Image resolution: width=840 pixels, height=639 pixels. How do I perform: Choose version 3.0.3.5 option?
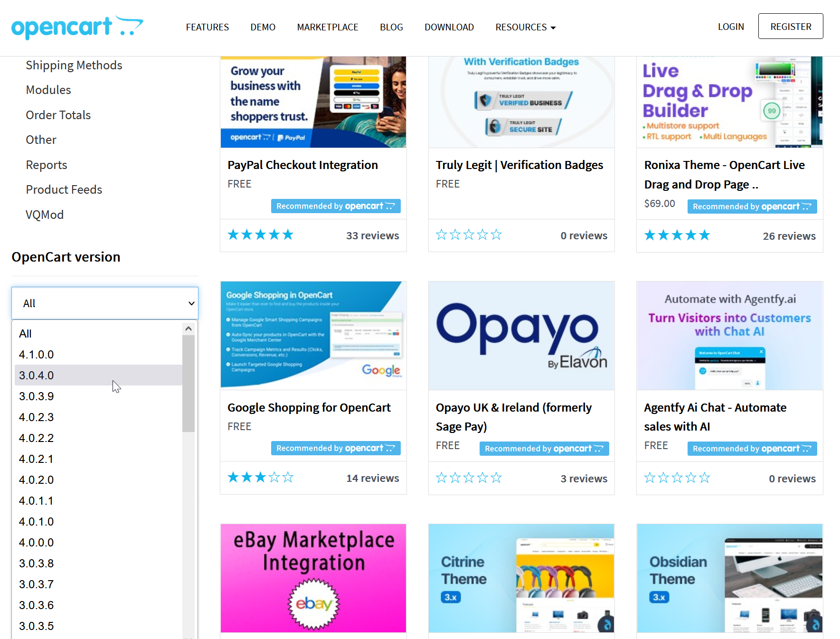[x=98, y=626]
